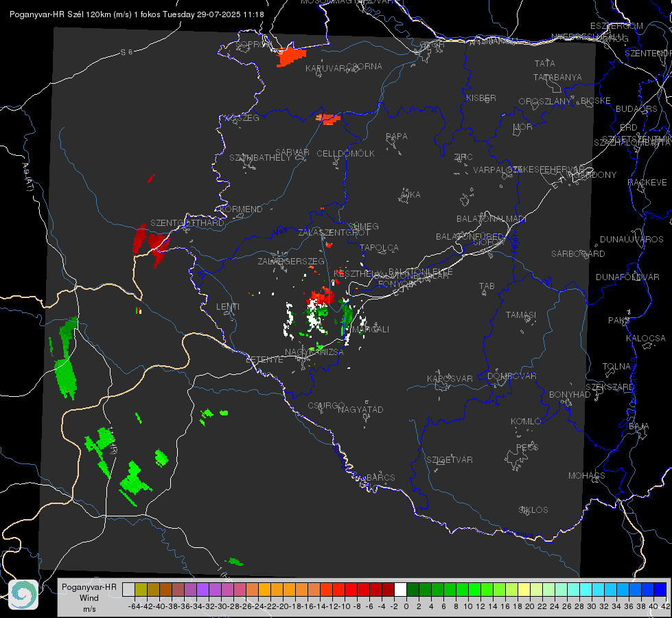Viewport: 672px width, 618px height.
Task: Click the '-64' value on the legend scale
Action: (134, 606)
